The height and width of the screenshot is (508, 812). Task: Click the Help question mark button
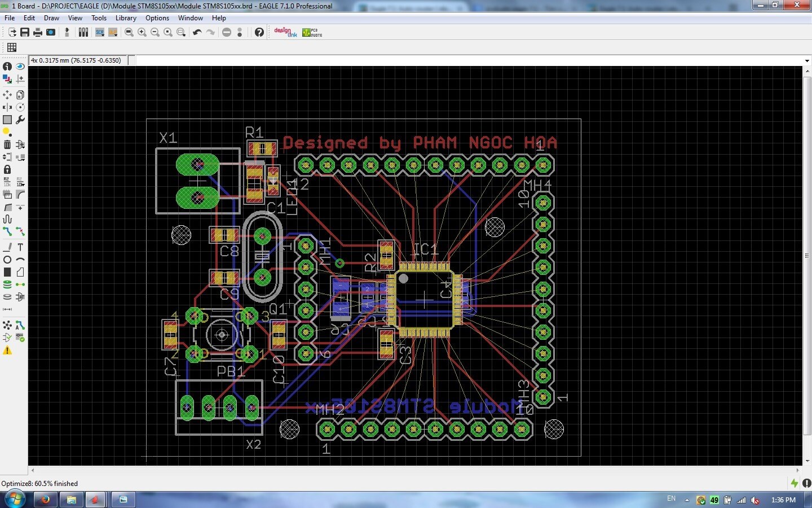coord(259,33)
